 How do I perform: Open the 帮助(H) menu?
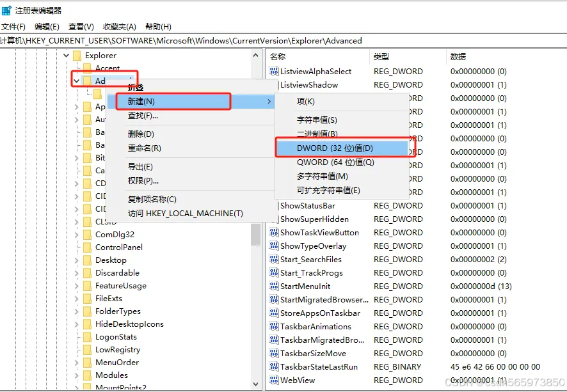pyautogui.click(x=158, y=27)
